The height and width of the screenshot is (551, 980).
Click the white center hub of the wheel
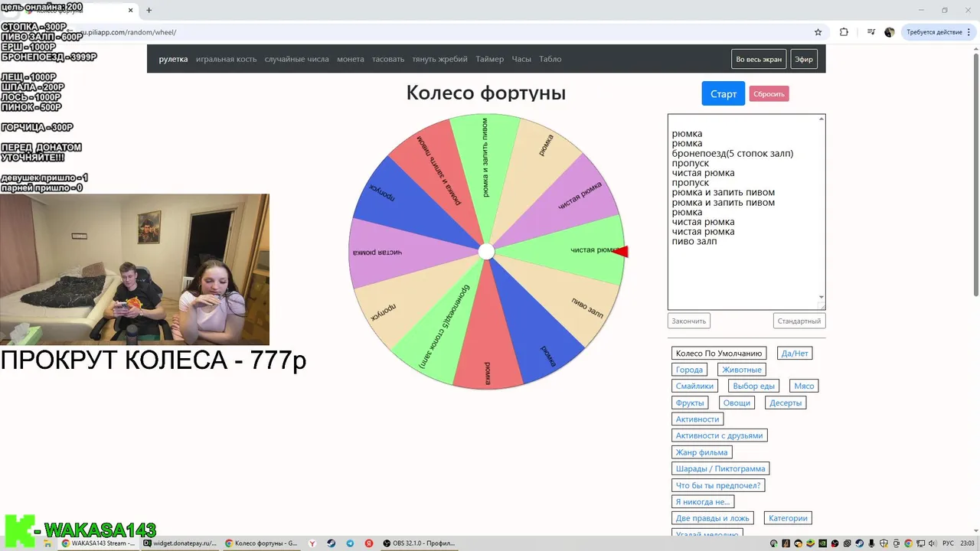(x=486, y=252)
